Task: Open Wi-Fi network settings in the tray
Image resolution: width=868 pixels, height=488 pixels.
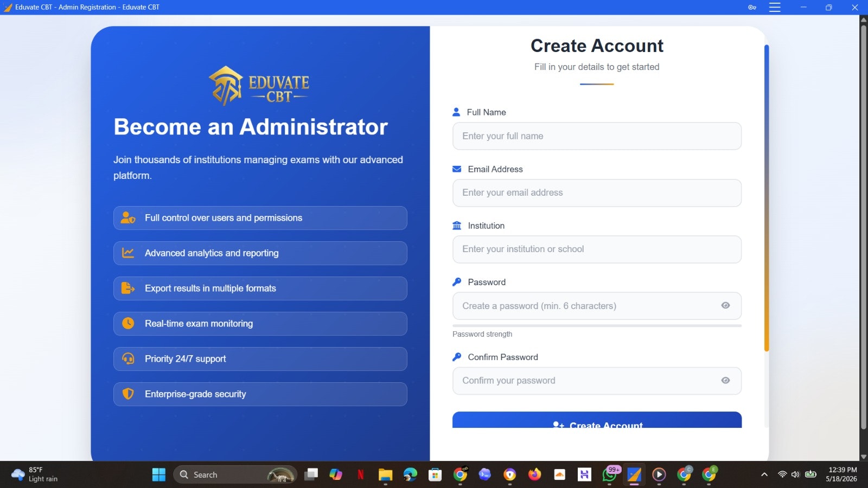Action: point(782,474)
